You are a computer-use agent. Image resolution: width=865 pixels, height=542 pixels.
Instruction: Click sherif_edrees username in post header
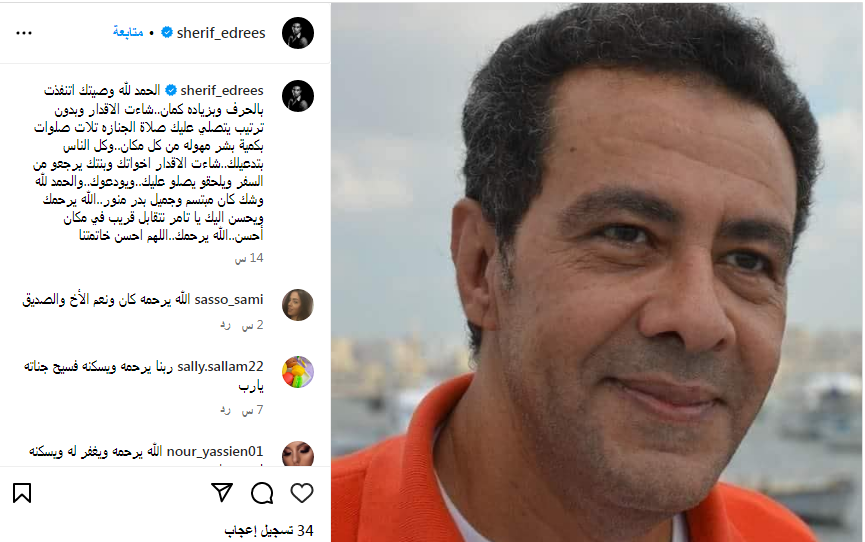[x=221, y=33]
